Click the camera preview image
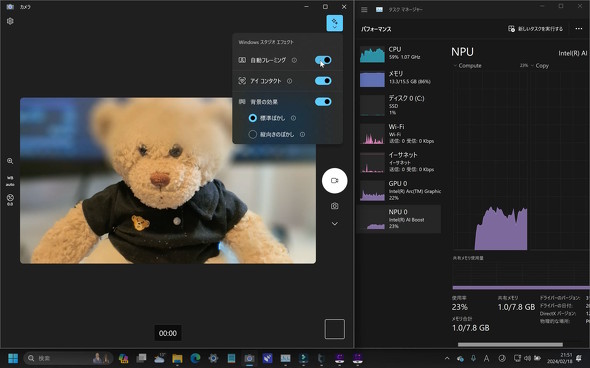The image size is (590, 368). coord(168,181)
